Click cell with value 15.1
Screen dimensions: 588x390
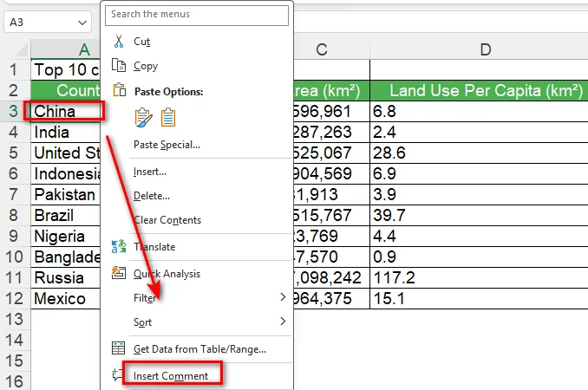point(479,299)
